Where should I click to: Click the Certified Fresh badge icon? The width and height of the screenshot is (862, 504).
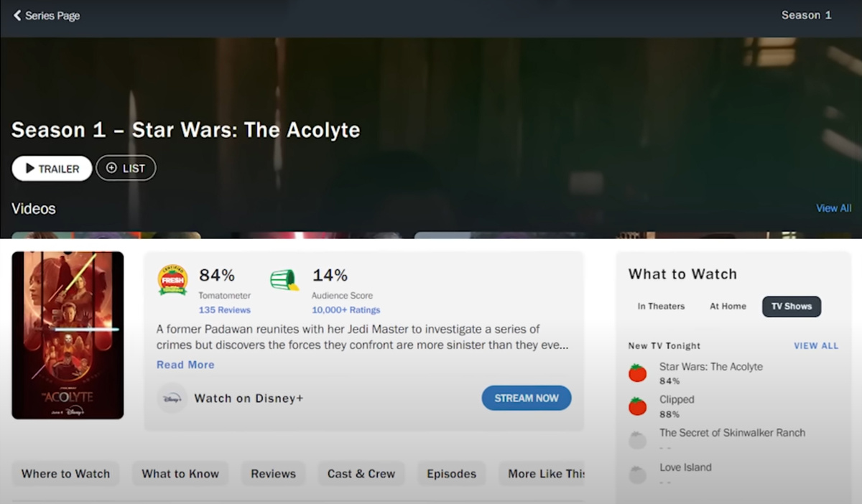(172, 280)
